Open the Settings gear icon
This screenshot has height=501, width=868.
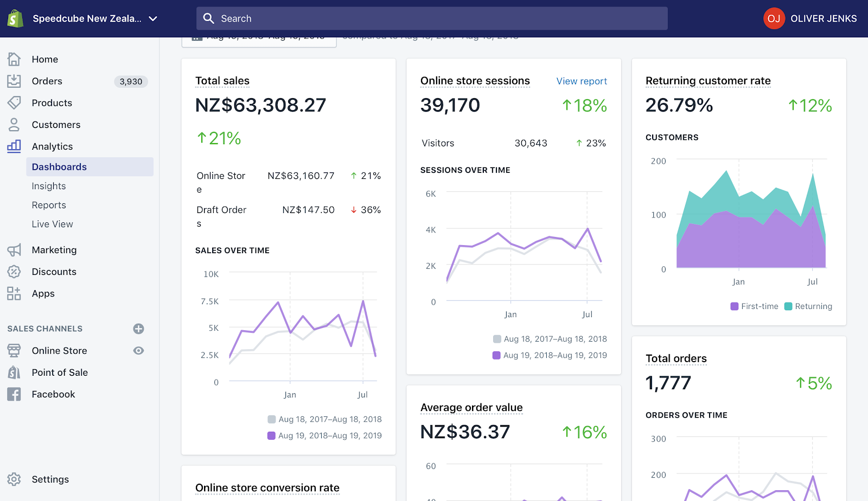point(14,479)
